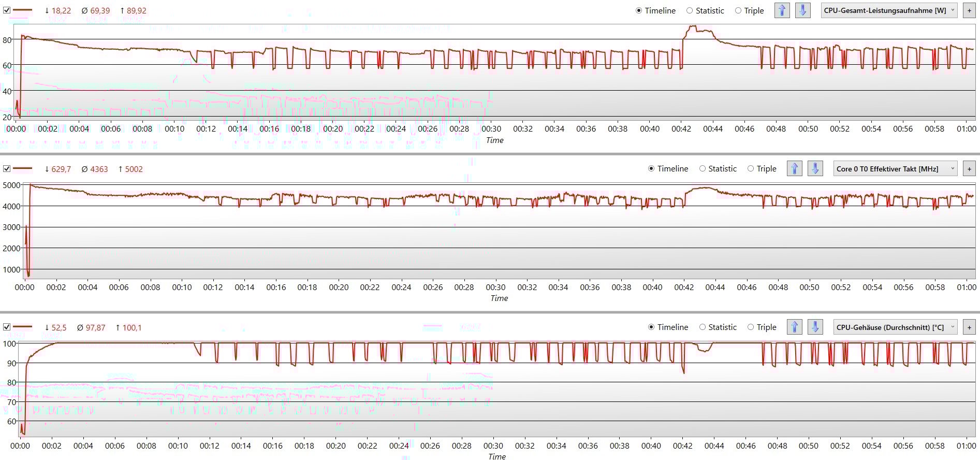Toggle the Core 0 clock series checkbox

click(7, 168)
